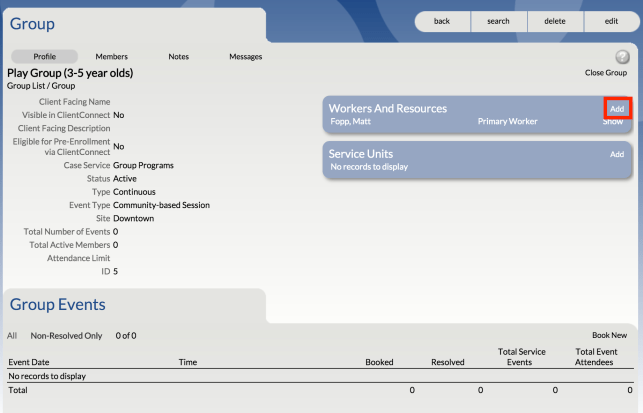
Task: Click the Continuous type value
Action: tap(134, 192)
